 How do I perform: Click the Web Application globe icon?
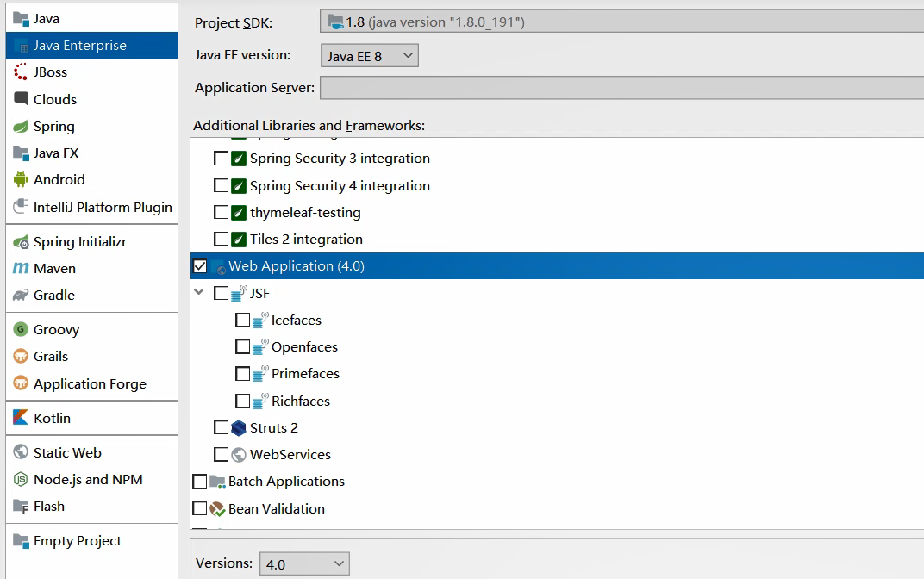point(217,266)
